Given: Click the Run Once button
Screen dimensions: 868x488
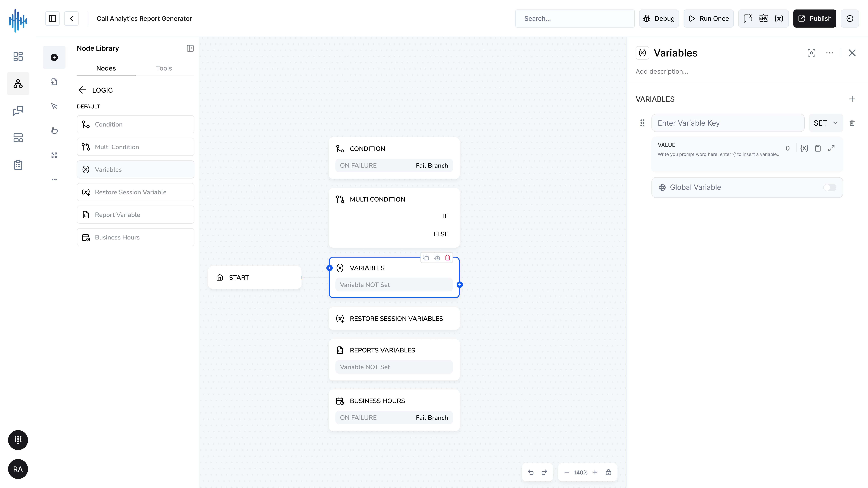Looking at the screenshot, I should click(x=709, y=19).
